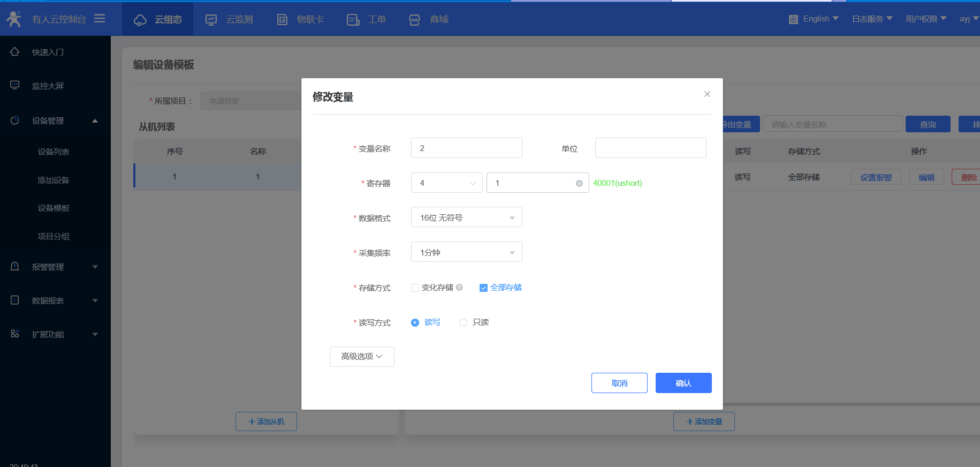This screenshot has width=980, height=467.
Task: Open the 采集频率 dropdown
Action: (x=466, y=252)
